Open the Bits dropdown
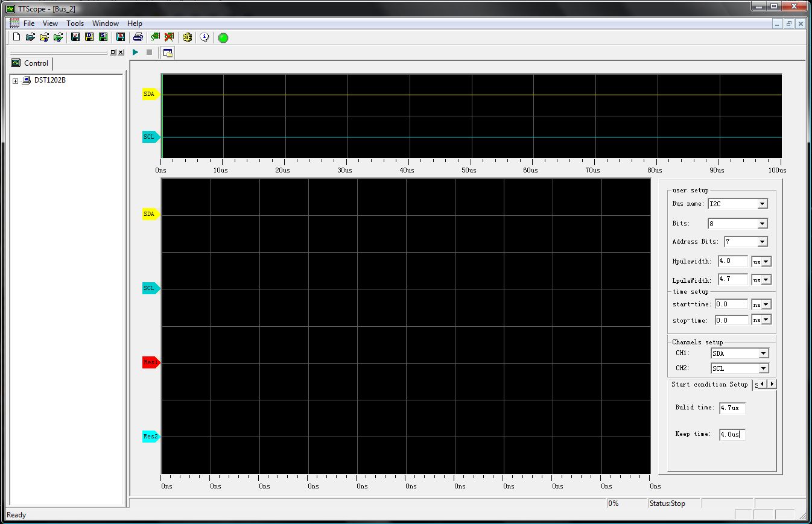 tap(762, 224)
